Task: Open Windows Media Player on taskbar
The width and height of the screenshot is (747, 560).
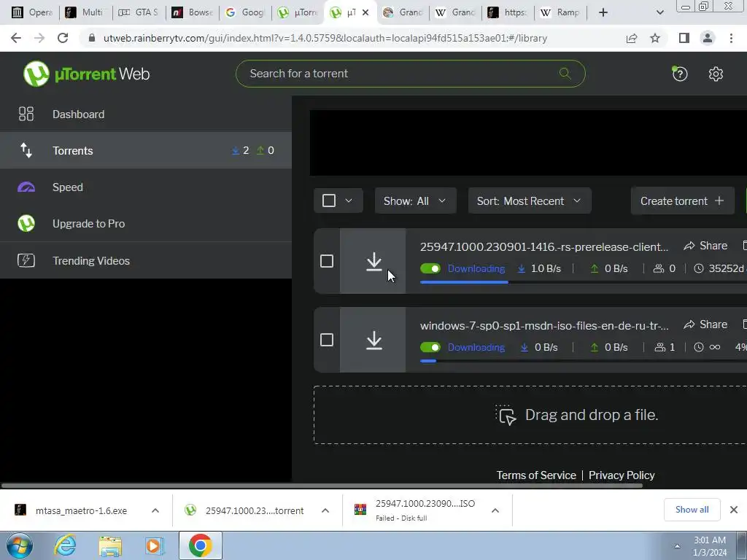Action: coord(154,546)
